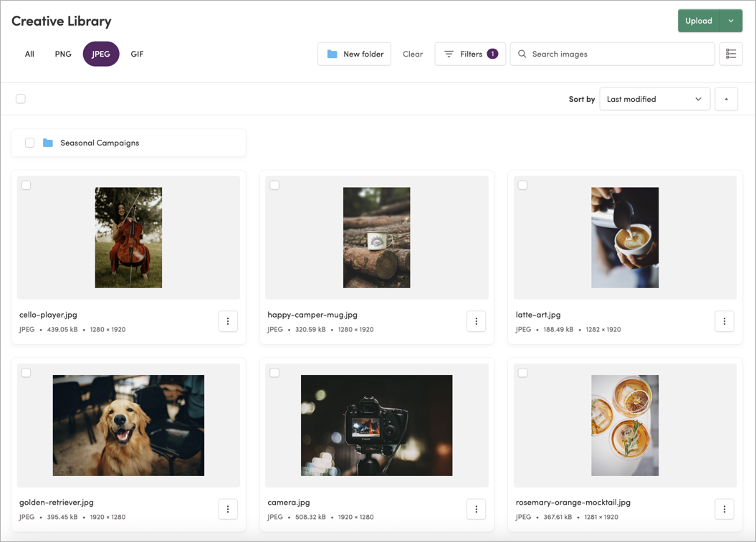Open the Last modified sort dropdown

(654, 99)
